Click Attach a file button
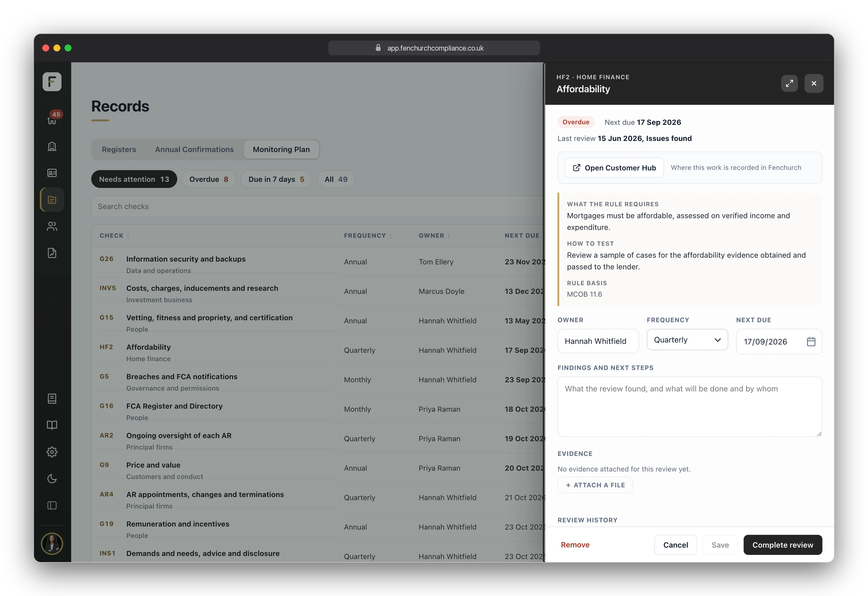This screenshot has height=596, width=868. 595,485
